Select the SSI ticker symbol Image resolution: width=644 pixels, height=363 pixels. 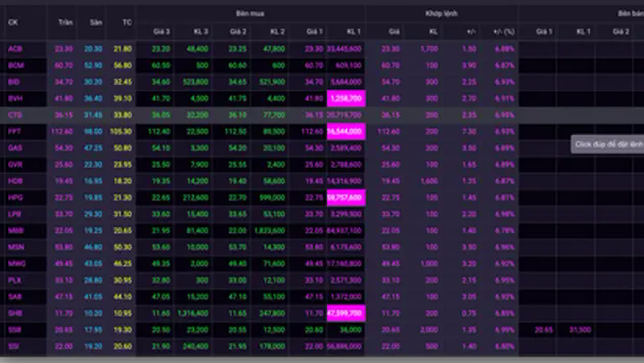click(14, 346)
